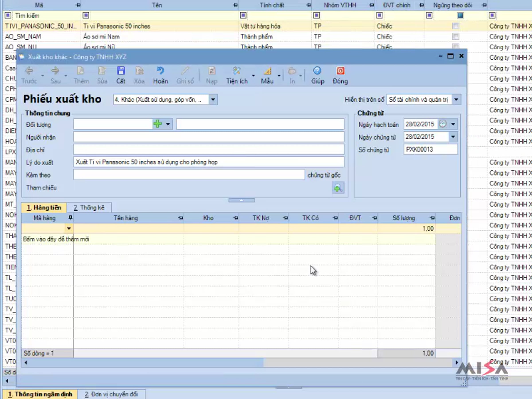Select the 2. Đơn vị chuyển đổi tab

[111, 394]
